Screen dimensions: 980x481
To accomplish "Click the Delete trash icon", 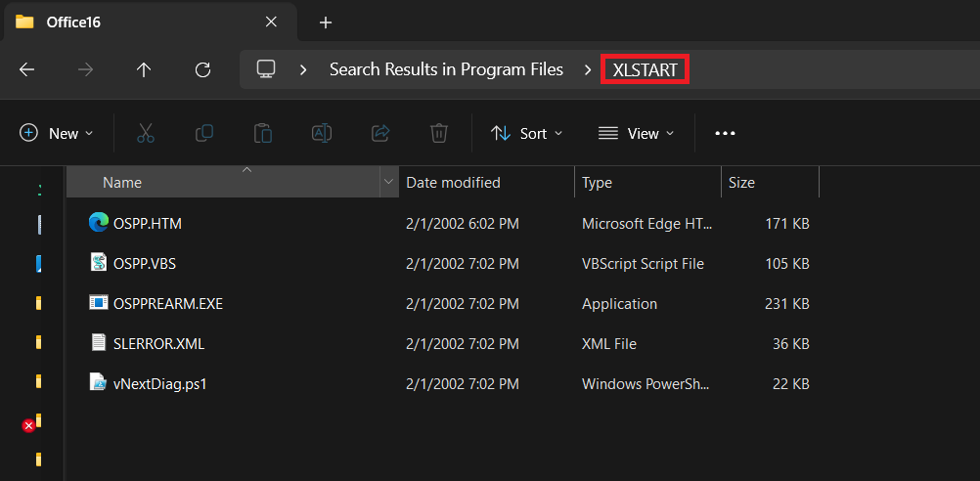I will coord(439,133).
